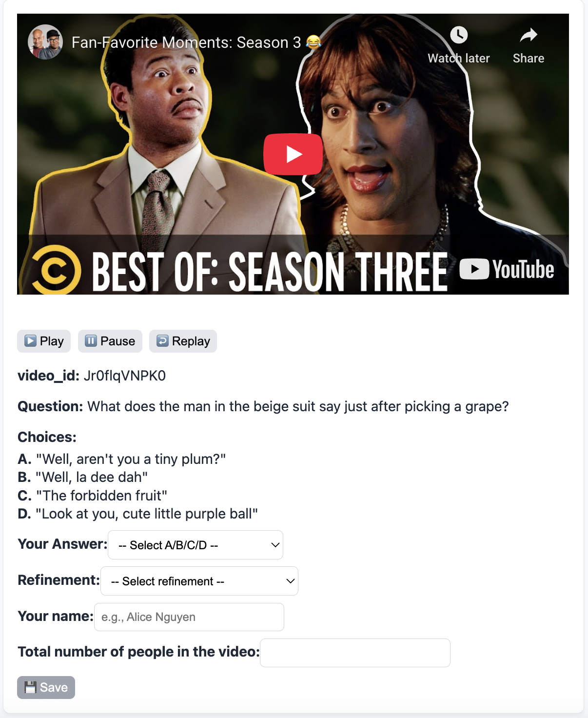Click the Play button below video

[44, 341]
